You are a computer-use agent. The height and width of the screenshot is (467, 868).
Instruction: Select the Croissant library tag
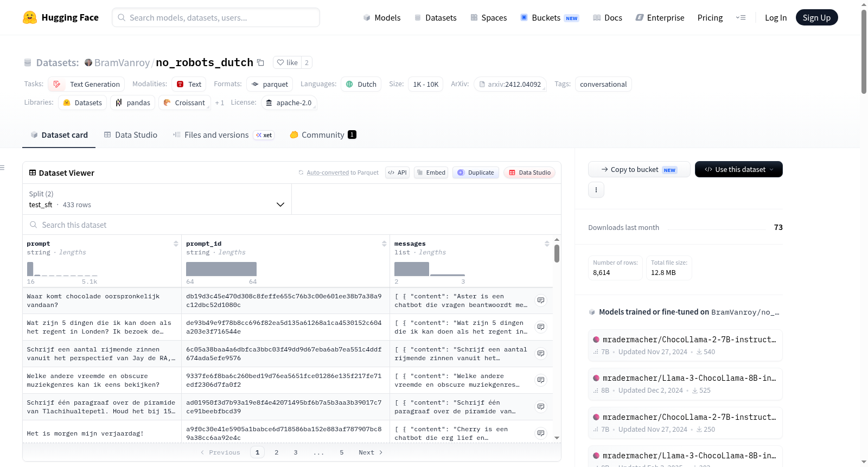[x=184, y=103]
